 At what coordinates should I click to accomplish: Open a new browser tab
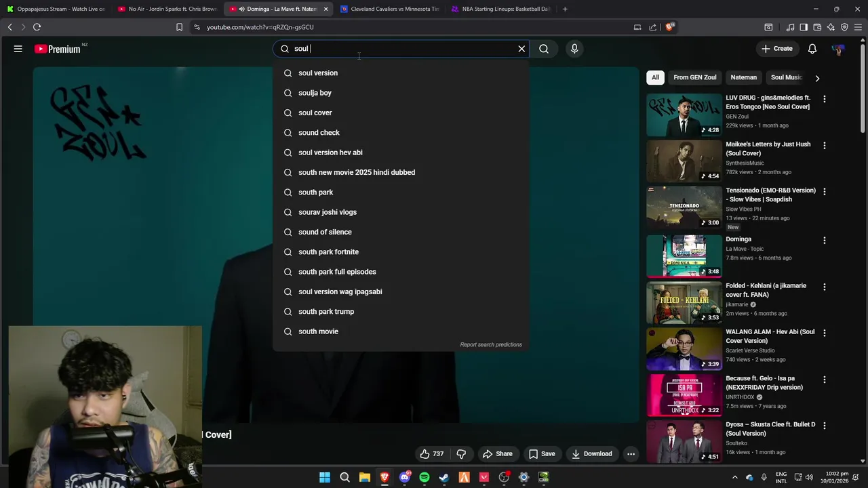tap(565, 9)
